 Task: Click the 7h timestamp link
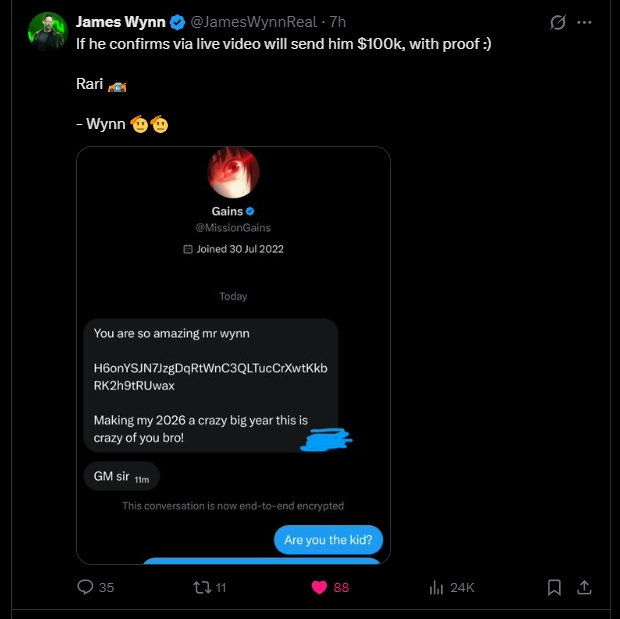[x=338, y=22]
